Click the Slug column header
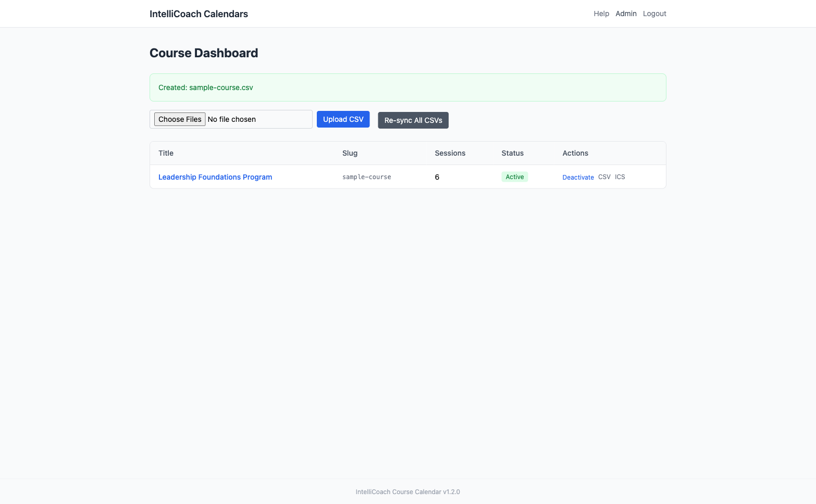The width and height of the screenshot is (816, 504). (x=350, y=153)
